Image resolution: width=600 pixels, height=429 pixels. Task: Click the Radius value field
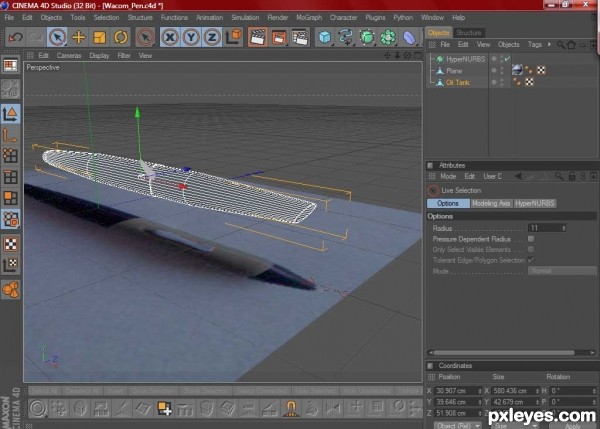click(x=544, y=228)
